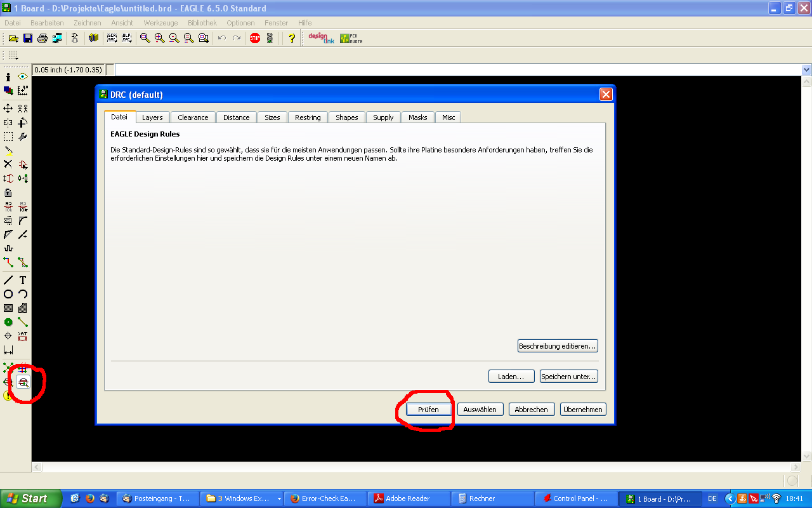Save the board with the floppy icon
The height and width of the screenshot is (508, 812).
[28, 38]
